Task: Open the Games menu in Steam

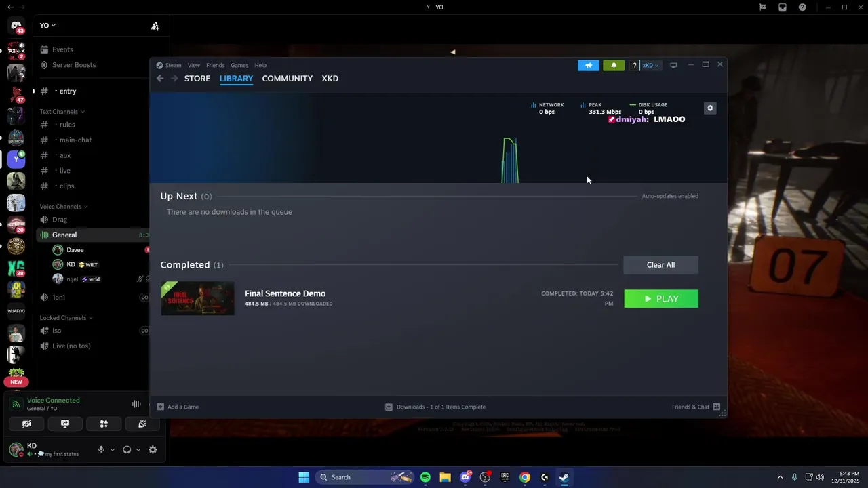Action: click(x=239, y=66)
